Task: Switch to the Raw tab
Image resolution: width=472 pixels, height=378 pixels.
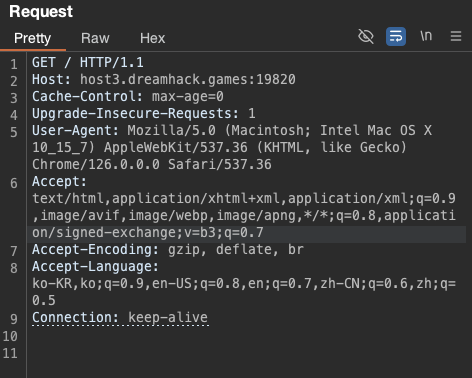Action: pos(95,38)
